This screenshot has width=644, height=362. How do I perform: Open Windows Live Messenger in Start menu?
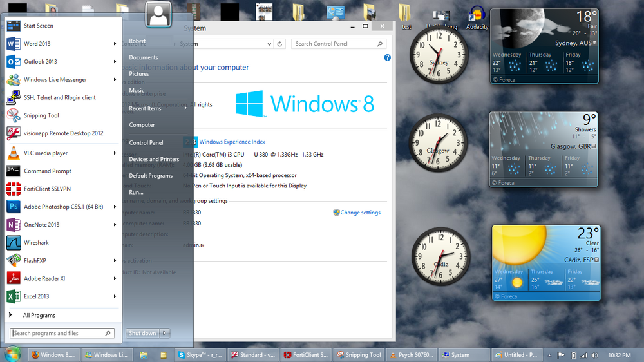[x=62, y=79]
